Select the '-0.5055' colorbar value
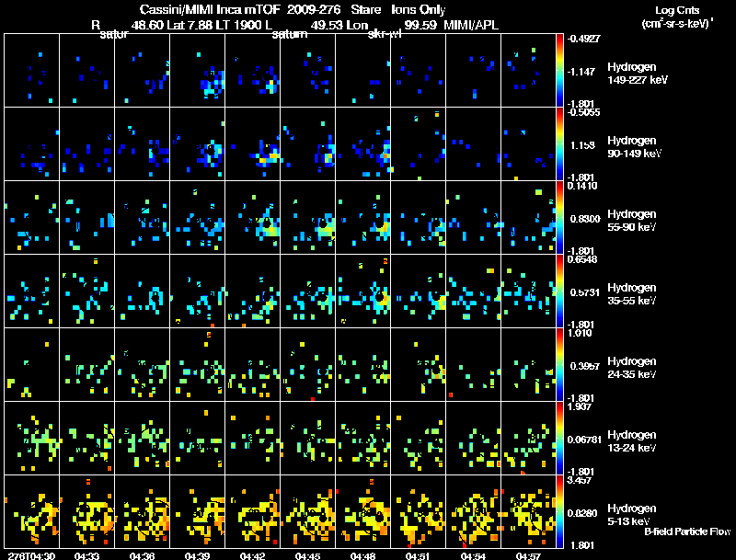This screenshot has width=736, height=560. 583,112
